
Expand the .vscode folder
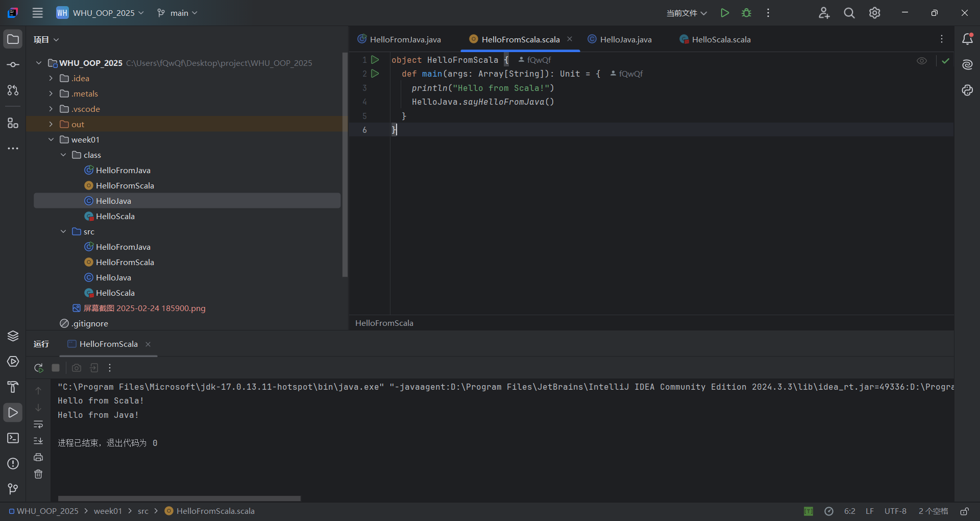[x=51, y=109]
